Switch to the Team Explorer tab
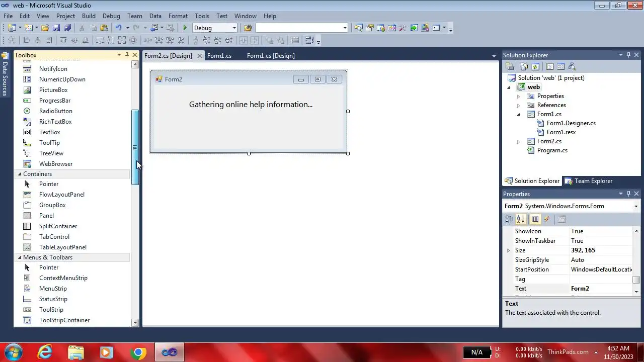 588,181
